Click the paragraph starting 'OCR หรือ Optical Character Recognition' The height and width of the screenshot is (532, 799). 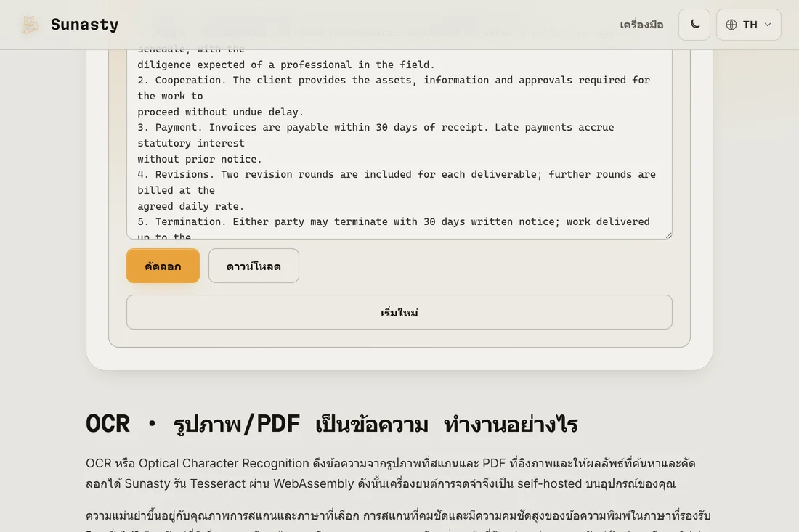coord(391,473)
